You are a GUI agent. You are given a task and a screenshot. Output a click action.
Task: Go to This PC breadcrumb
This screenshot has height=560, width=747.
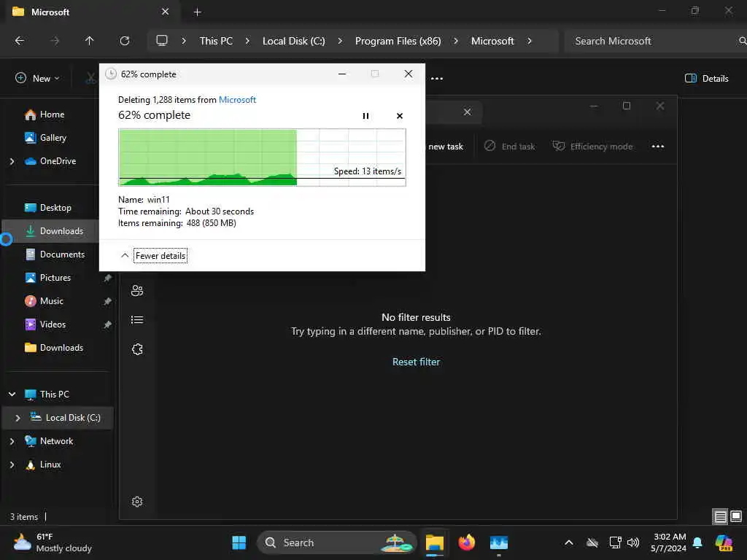(216, 41)
